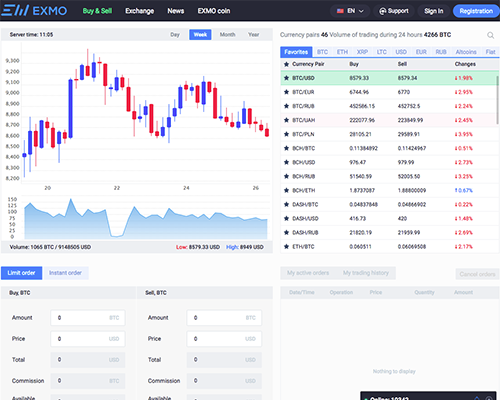Select the EUR pairs tab

pyautogui.click(x=421, y=52)
